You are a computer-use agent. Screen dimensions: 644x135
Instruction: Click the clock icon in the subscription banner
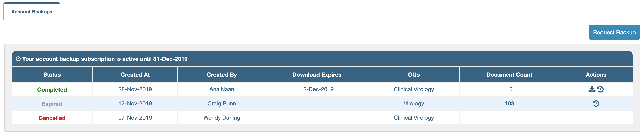pos(18,59)
